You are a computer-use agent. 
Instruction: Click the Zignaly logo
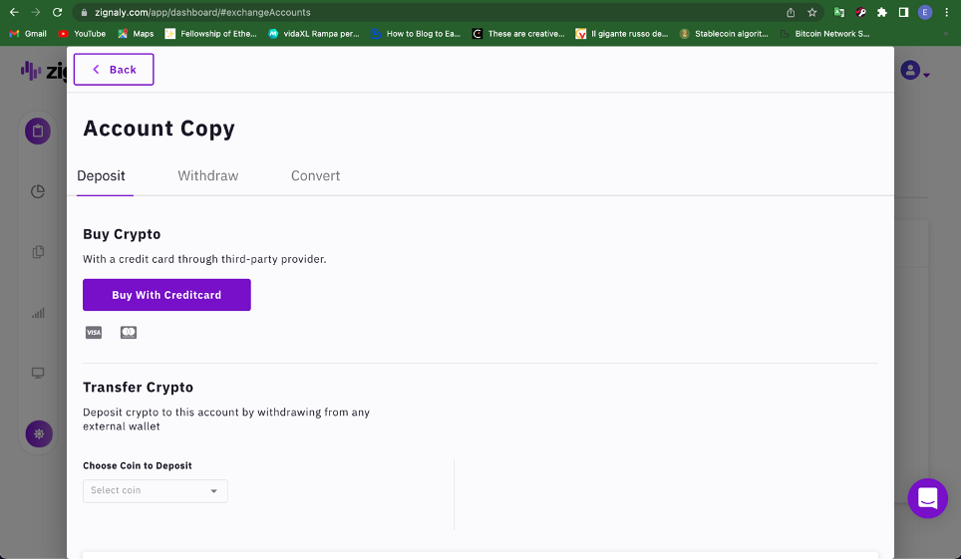click(x=43, y=71)
